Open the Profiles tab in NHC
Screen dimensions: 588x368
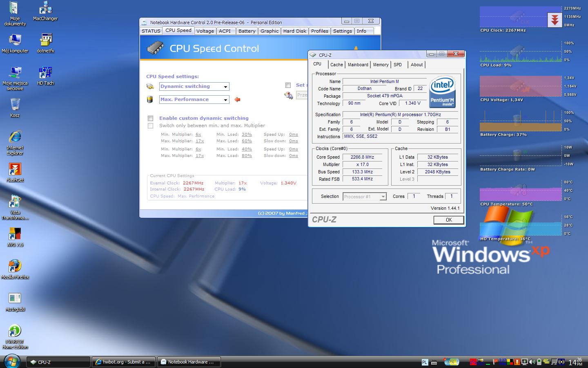tap(319, 31)
